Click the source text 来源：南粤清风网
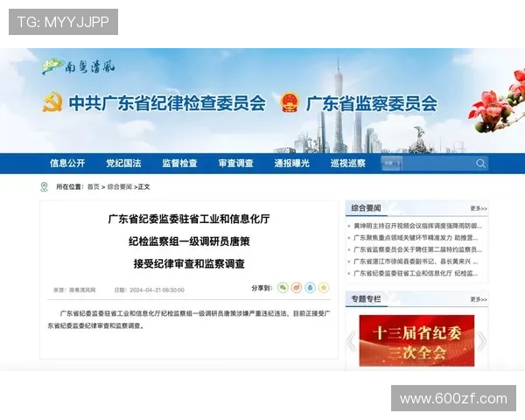The height and width of the screenshot is (420, 525). (74, 290)
